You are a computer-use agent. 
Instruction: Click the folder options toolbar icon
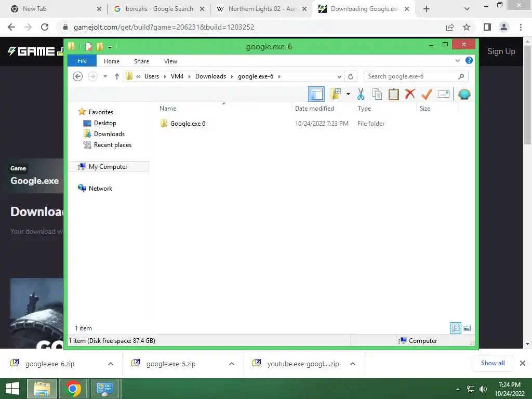(336, 94)
